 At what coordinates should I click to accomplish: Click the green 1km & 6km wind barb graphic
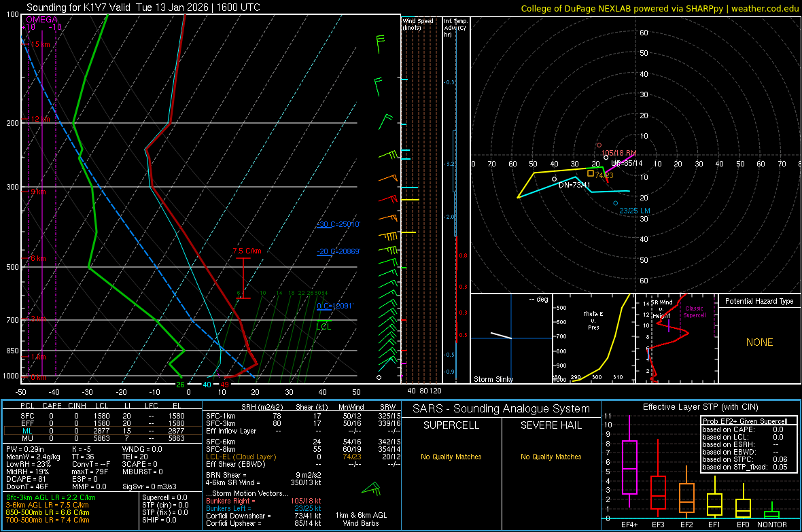372,489
